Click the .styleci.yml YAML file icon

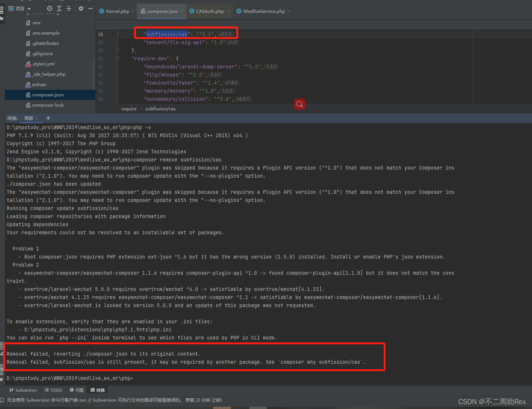pyautogui.click(x=28, y=64)
